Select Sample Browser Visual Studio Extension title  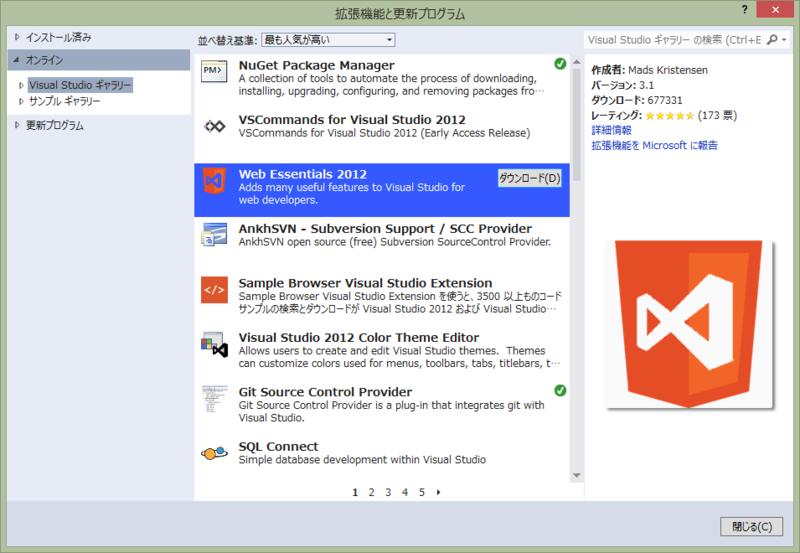tap(365, 283)
